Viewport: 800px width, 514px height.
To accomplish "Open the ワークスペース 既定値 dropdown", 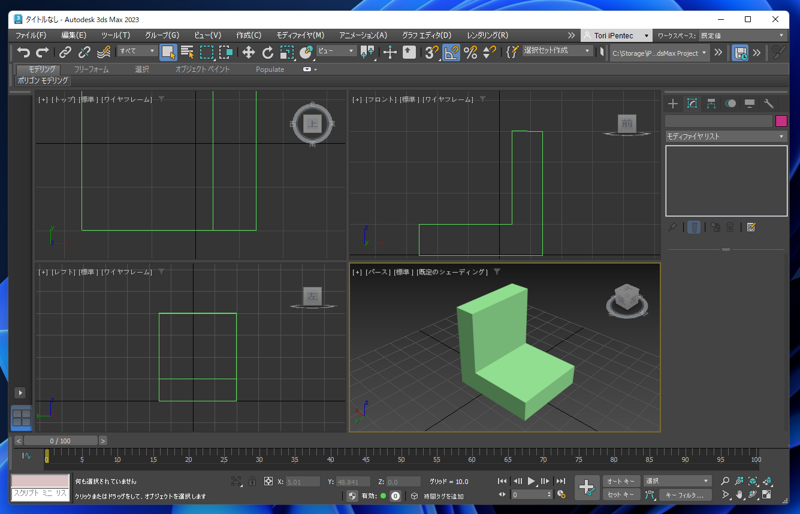I will [742, 35].
